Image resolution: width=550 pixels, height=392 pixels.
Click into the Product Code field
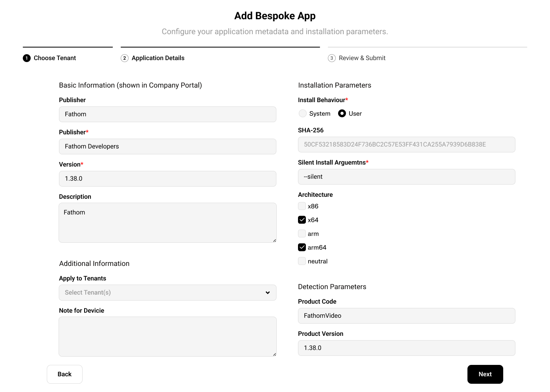point(407,316)
